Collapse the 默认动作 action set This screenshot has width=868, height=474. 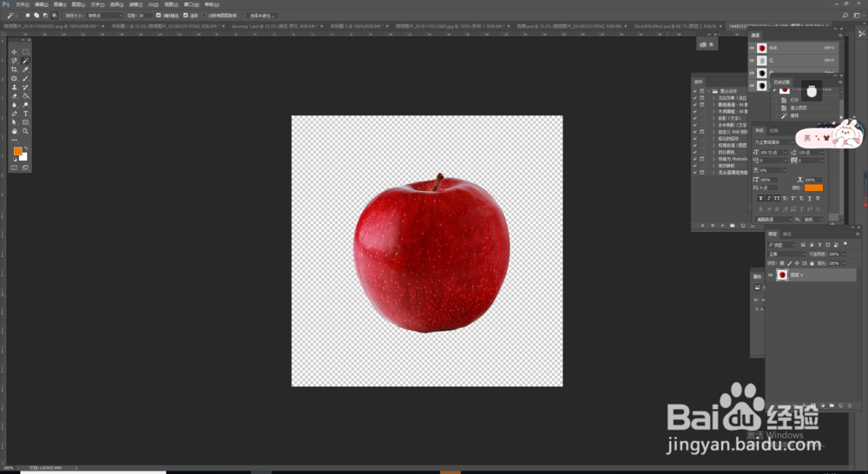coord(708,91)
